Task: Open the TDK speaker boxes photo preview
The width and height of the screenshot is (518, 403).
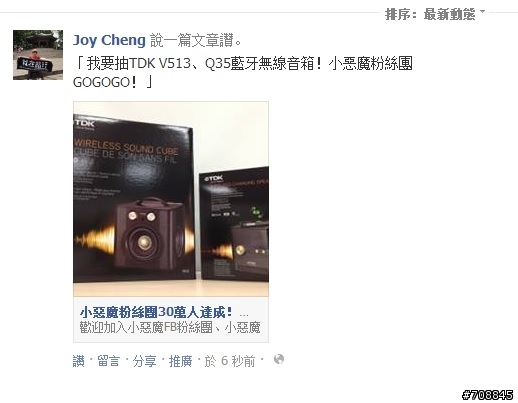Action: (x=171, y=199)
